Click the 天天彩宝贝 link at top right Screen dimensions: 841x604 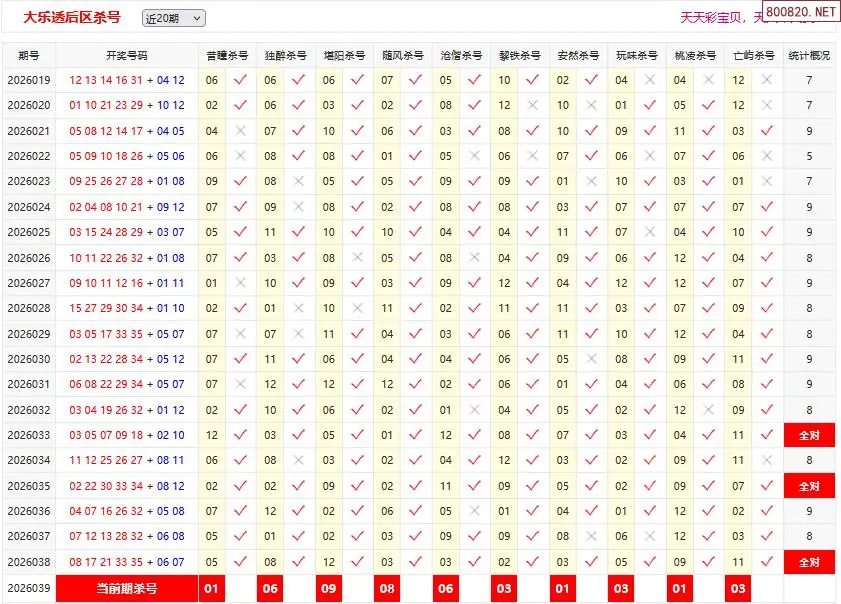pyautogui.click(x=714, y=17)
